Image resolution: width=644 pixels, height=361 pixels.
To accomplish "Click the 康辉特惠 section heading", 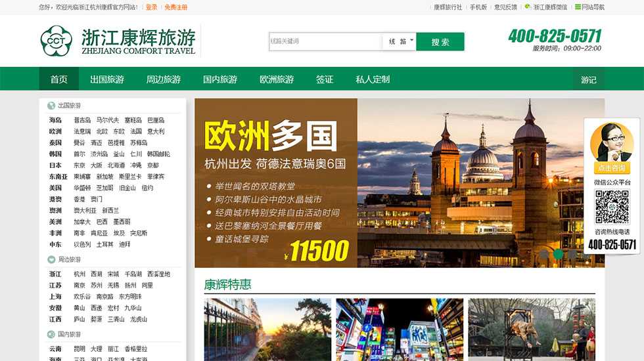I will [227, 284].
